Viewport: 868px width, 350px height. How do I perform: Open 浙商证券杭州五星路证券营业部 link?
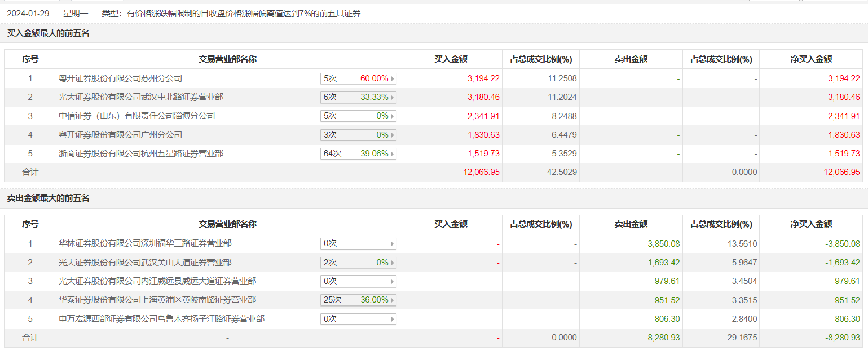[x=141, y=154]
